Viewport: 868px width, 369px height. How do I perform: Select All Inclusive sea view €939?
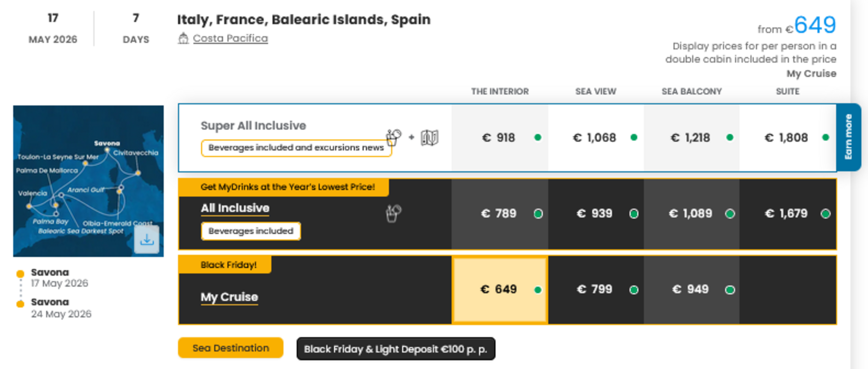pos(595,214)
